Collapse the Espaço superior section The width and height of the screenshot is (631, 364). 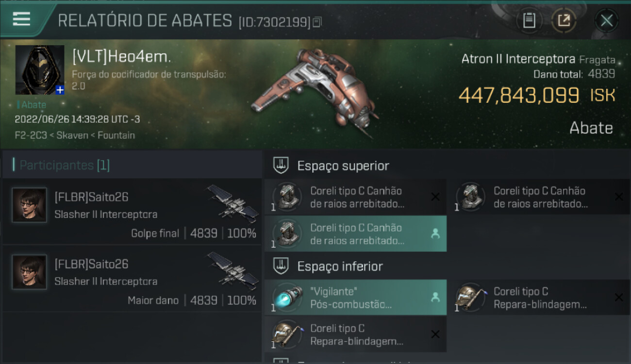point(282,165)
